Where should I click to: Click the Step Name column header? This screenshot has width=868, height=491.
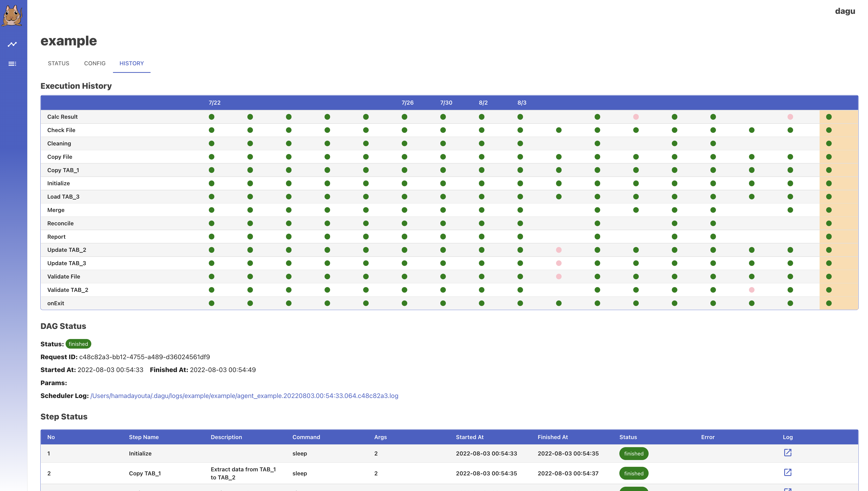click(x=144, y=437)
